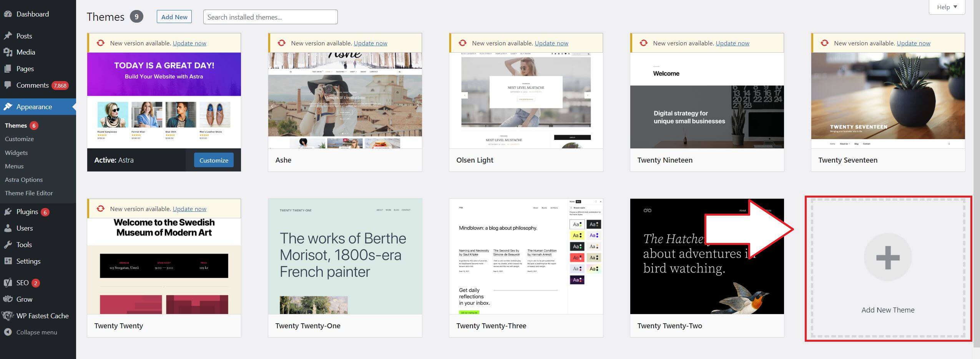Viewport: 980px width, 359px height.
Task: Click the update icon on Twenty Seventeen notice
Action: [x=825, y=43]
